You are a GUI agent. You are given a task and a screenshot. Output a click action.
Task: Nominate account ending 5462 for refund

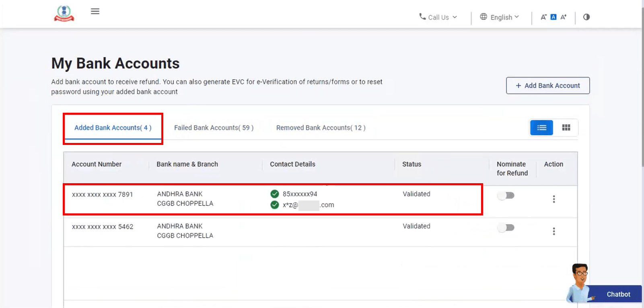(506, 228)
